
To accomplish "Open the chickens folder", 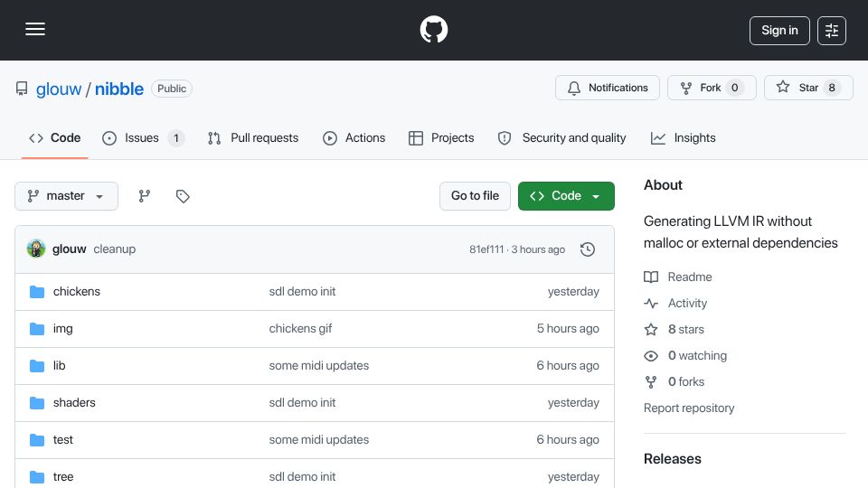I will tap(77, 292).
